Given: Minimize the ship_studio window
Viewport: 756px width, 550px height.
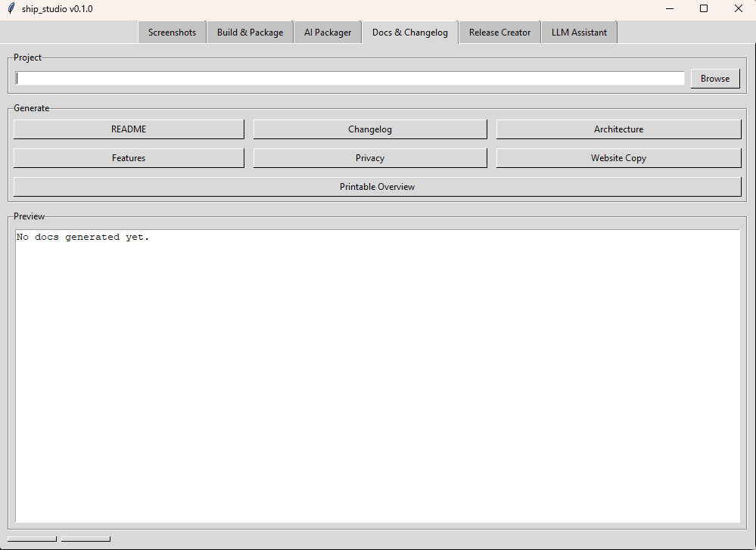Looking at the screenshot, I should pos(670,8).
